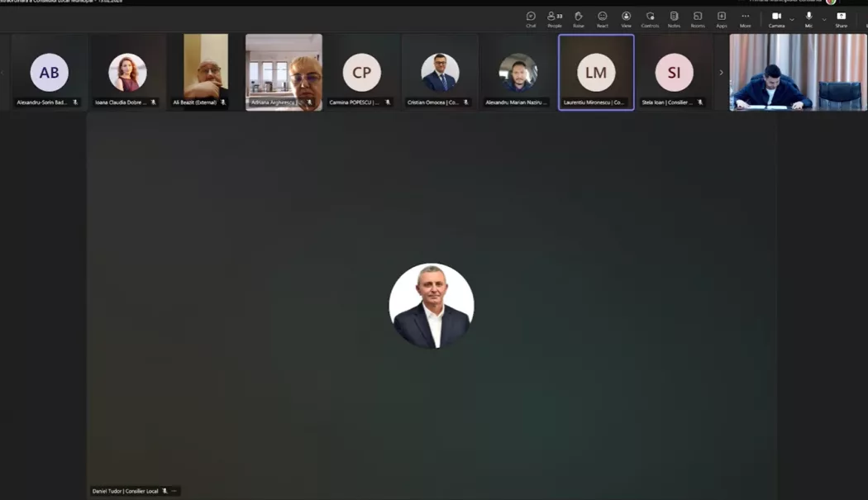Open more options beside Daniel Tudor's name
This screenshot has width=868, height=500.
[174, 491]
